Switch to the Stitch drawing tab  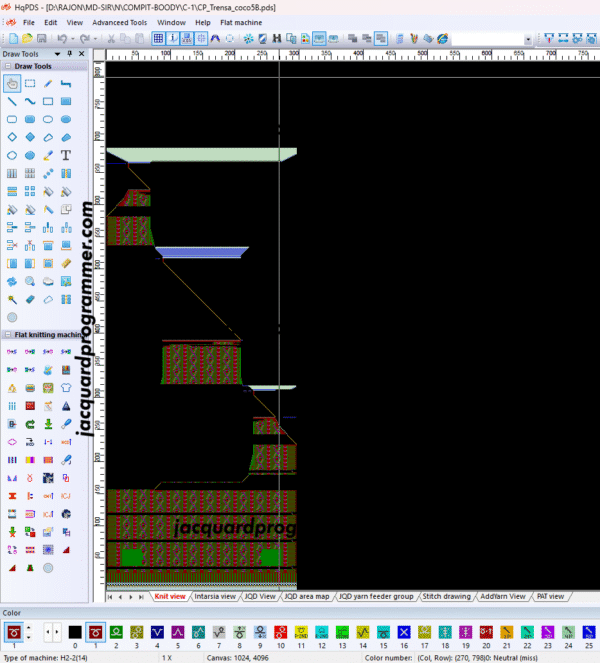click(446, 597)
